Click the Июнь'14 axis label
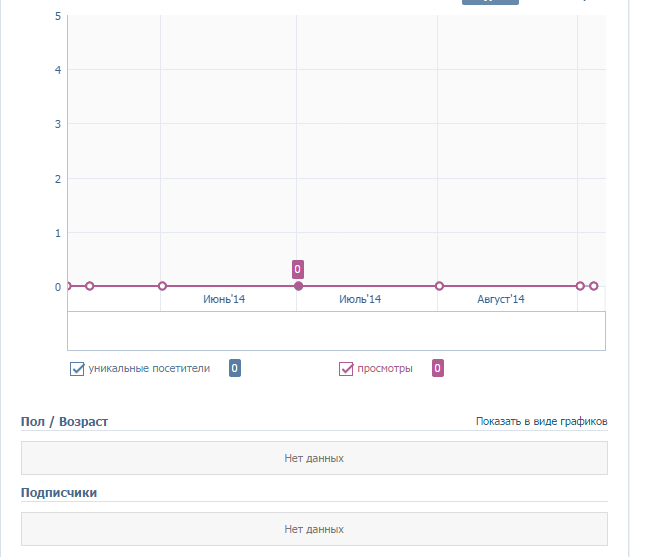This screenshot has height=557, width=657. pyautogui.click(x=224, y=299)
